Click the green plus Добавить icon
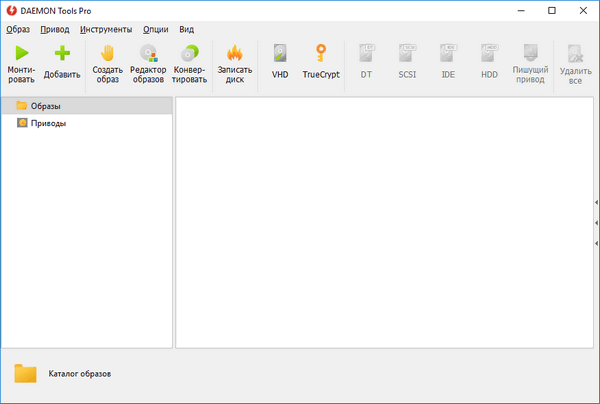Viewport: 600px width, 404px height. pyautogui.click(x=62, y=53)
